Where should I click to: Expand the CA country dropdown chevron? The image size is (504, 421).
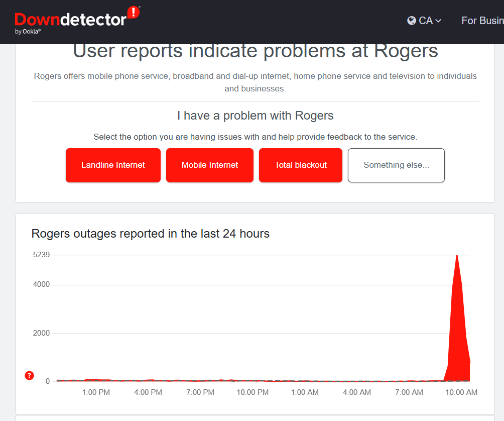coord(438,21)
